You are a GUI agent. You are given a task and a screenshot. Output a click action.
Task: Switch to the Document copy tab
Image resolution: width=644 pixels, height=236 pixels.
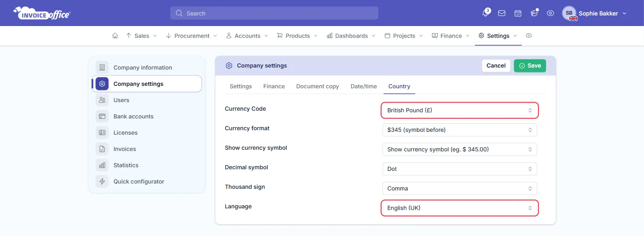[317, 86]
